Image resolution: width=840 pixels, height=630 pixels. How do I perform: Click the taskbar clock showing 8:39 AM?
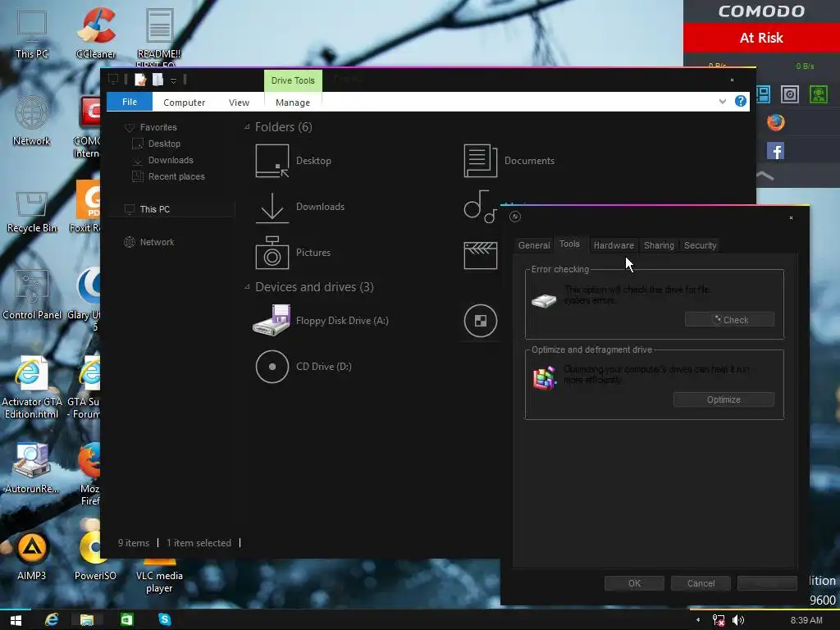[x=806, y=620]
